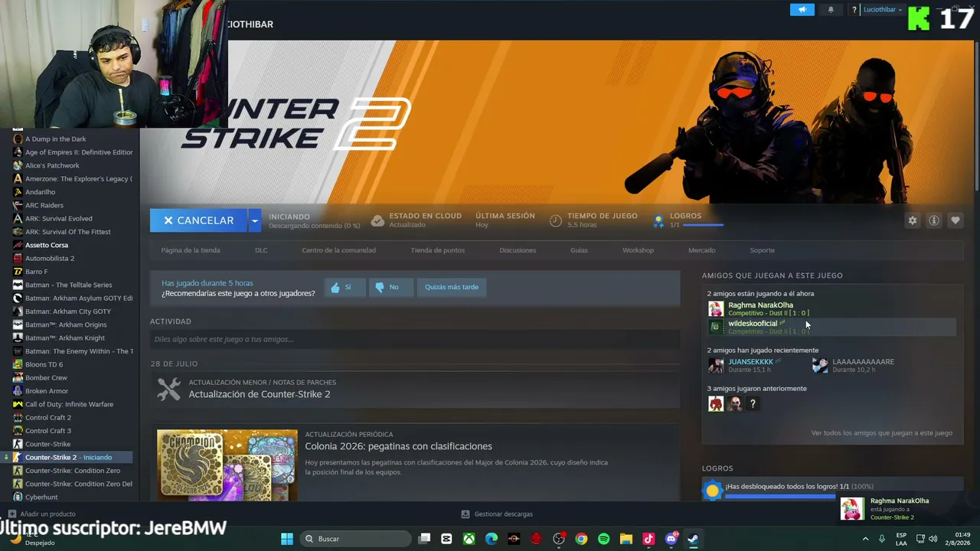Viewport: 980px width, 551px height.
Task: Select Assetto Corsa in the library list
Action: [x=47, y=245]
